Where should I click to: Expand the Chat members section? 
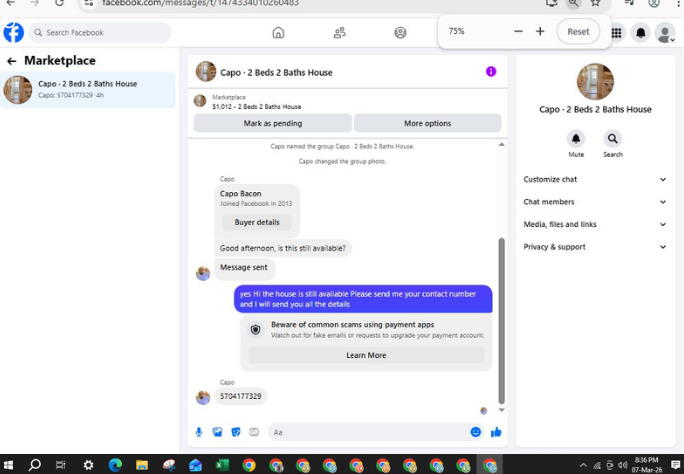click(x=595, y=202)
